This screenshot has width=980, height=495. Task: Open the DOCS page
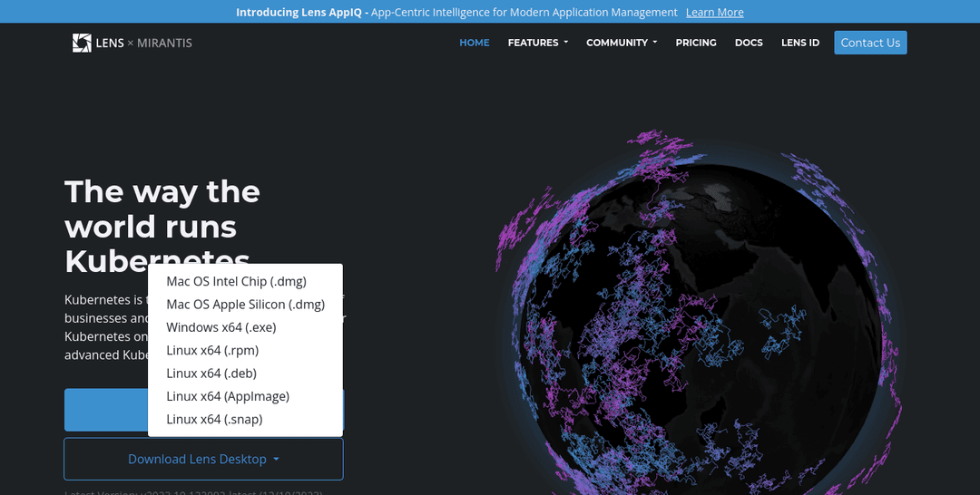[x=749, y=43]
